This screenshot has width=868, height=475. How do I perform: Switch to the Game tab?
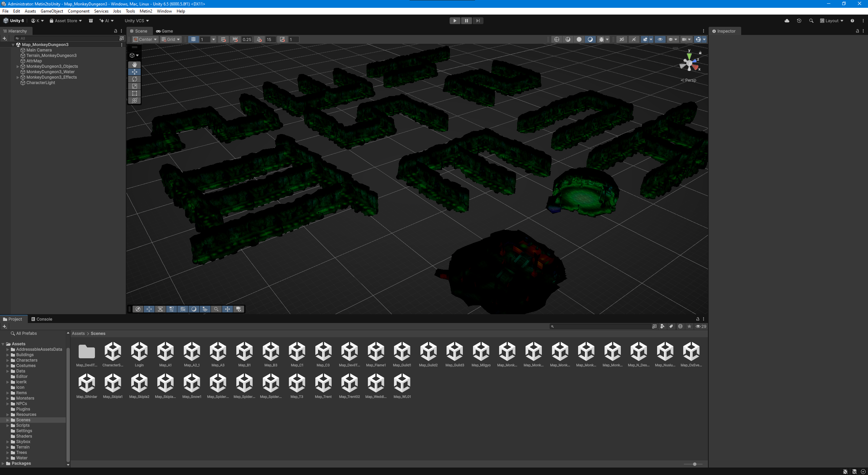(x=164, y=31)
